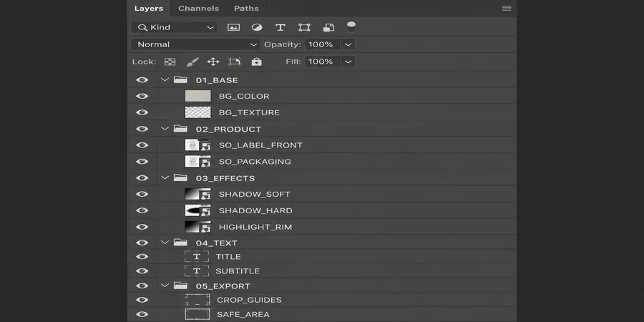Image resolution: width=644 pixels, height=322 pixels.
Task: Select the HIGHLIGHT_RIM layer thumbnail
Action: click(198, 227)
